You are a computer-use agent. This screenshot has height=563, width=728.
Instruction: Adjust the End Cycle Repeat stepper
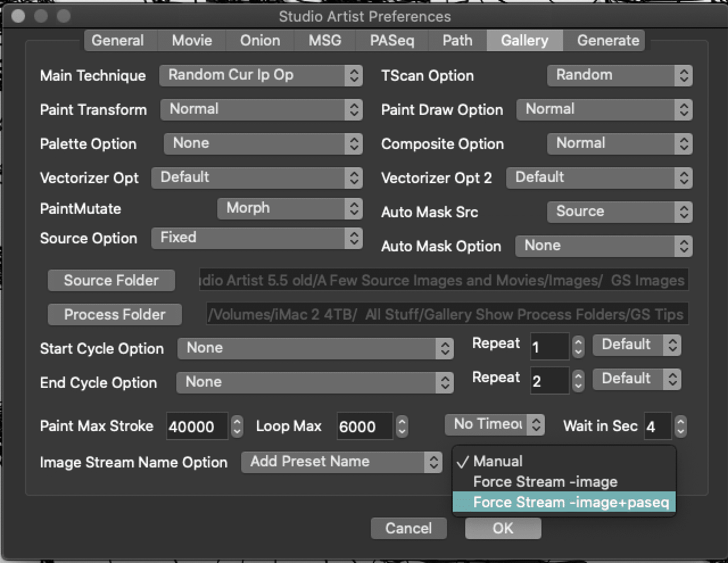578,381
